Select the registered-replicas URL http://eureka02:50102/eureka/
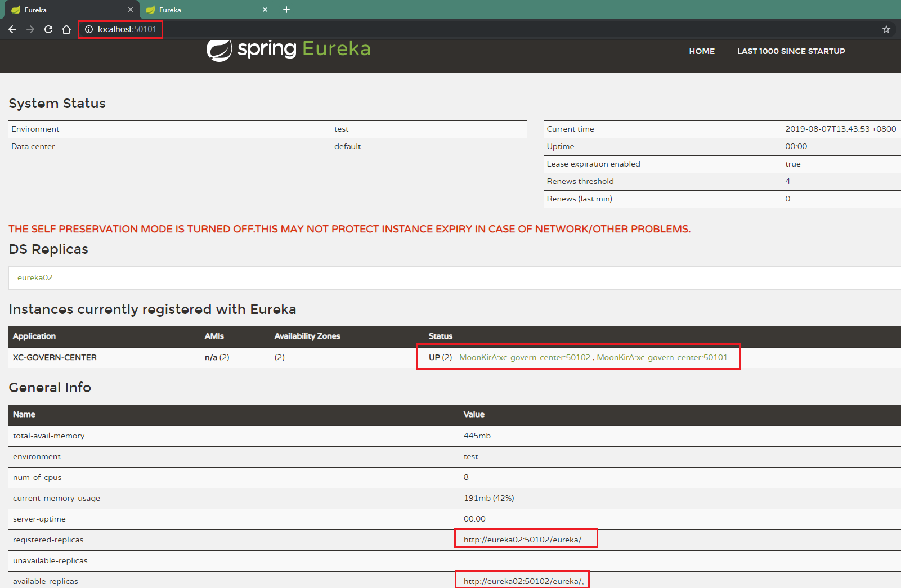Image resolution: width=901 pixels, height=588 pixels. tap(523, 540)
